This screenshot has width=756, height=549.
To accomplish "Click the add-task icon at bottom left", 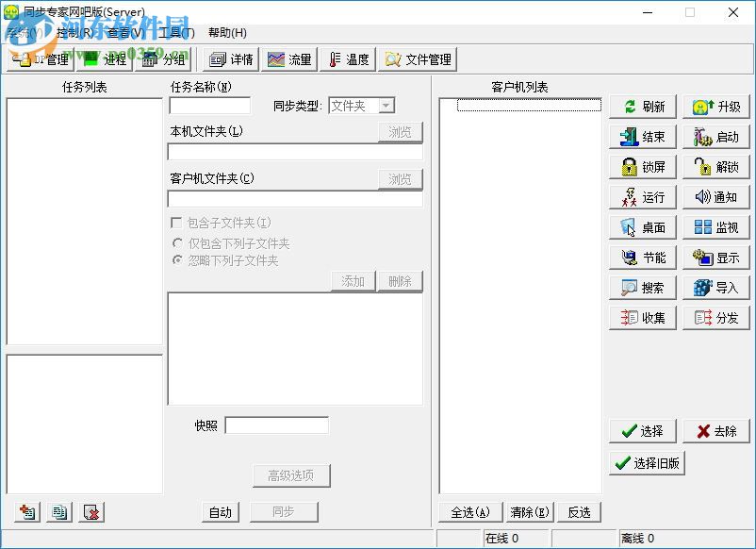I will 26,510.
